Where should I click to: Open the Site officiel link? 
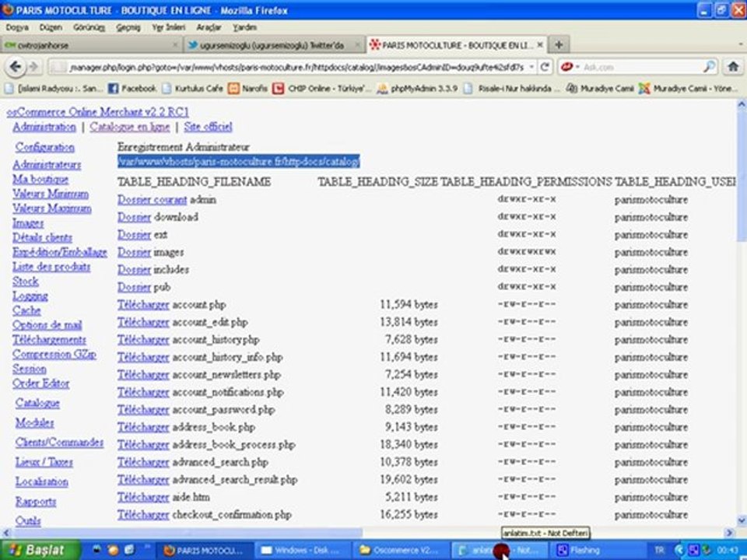coord(208,127)
